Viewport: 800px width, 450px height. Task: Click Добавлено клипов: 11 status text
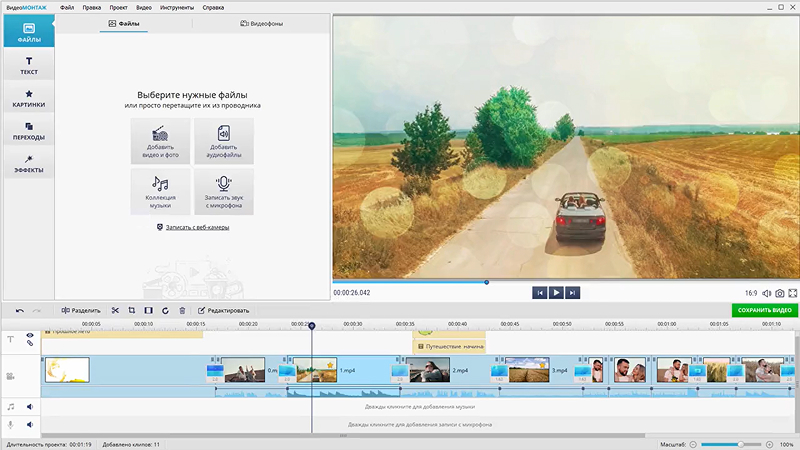pyautogui.click(x=131, y=444)
